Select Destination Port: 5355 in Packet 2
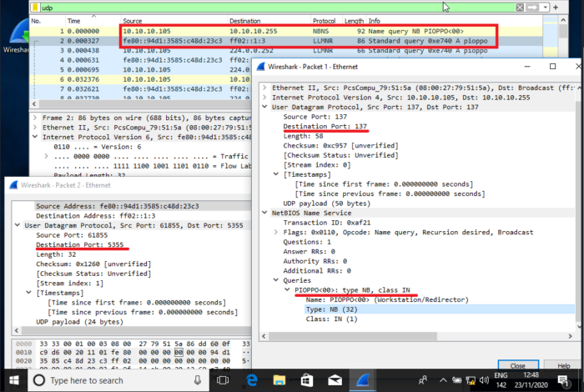The image size is (584, 392). [80, 244]
